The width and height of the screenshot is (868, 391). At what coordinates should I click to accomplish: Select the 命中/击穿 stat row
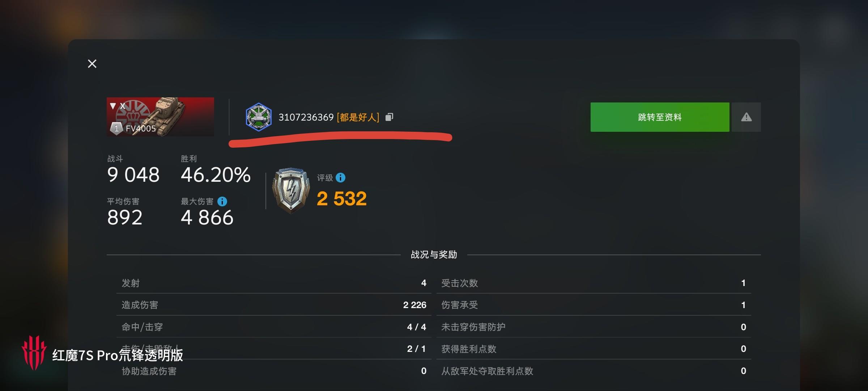tap(274, 327)
